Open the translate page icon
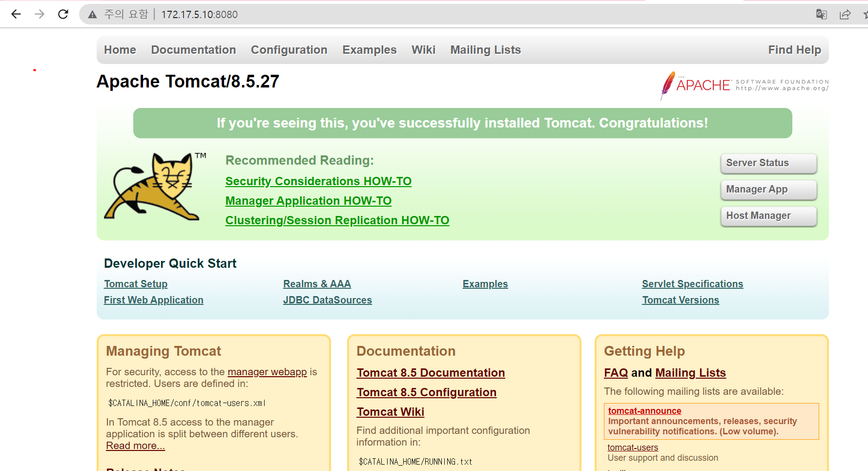This screenshot has height=471, width=868. (x=822, y=14)
